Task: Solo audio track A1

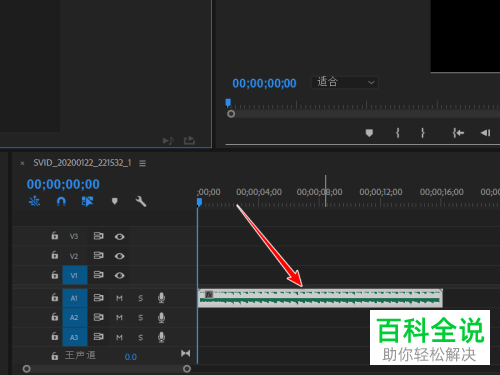Action: coord(141,298)
